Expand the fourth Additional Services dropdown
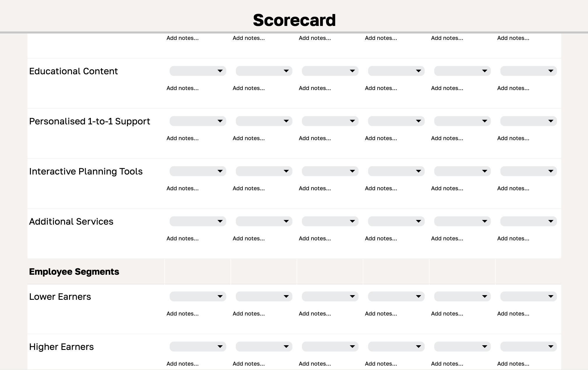Screen dimensions: 588x370 click(396, 221)
